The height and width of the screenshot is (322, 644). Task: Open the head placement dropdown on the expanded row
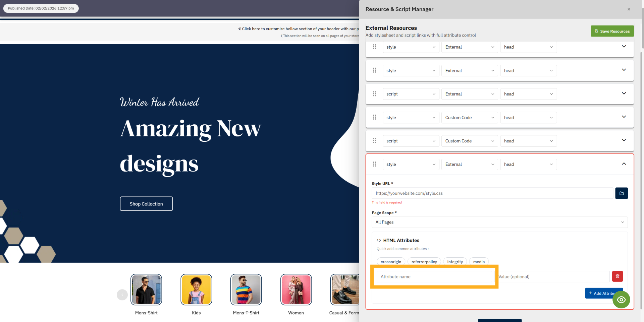click(528, 164)
